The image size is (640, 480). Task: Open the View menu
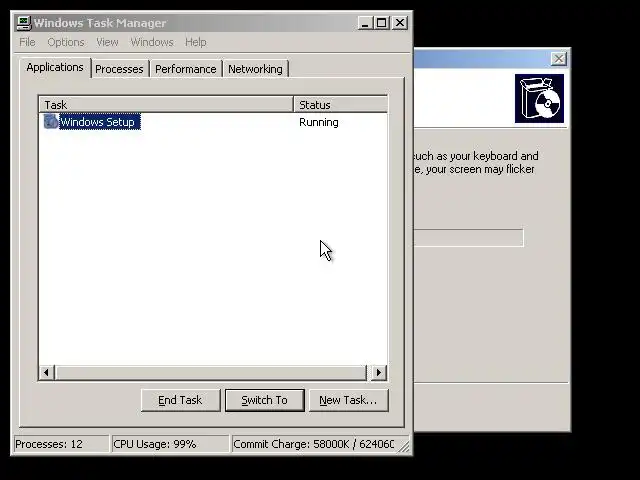107,42
